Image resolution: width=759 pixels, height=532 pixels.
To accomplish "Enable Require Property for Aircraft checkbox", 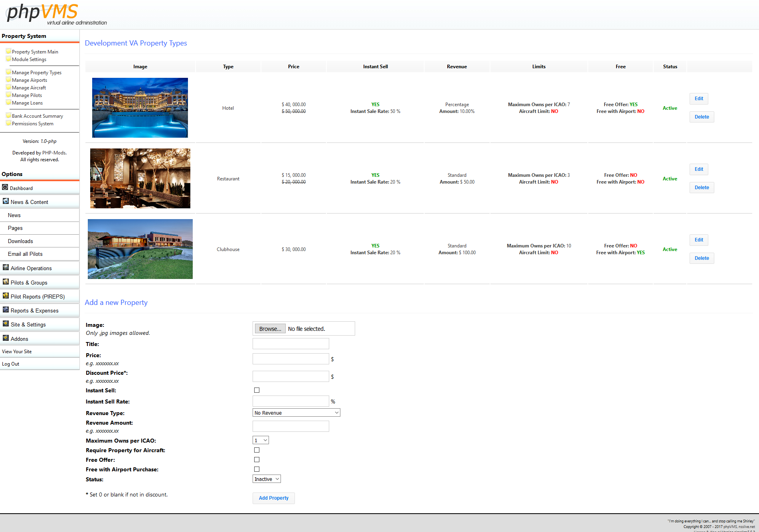I will (257, 450).
